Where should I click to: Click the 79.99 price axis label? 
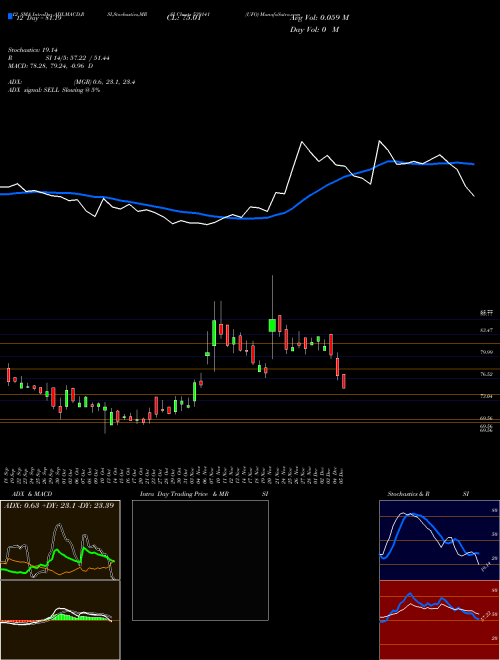(486, 352)
